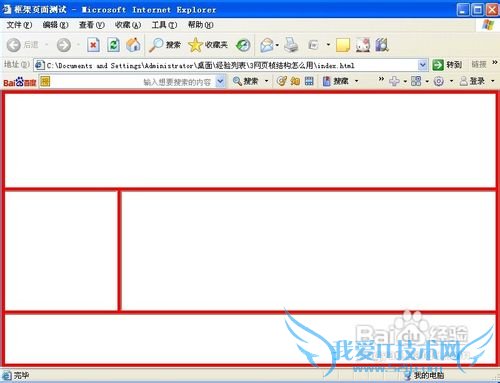
Task: Open the History icon
Action: click(x=243, y=45)
